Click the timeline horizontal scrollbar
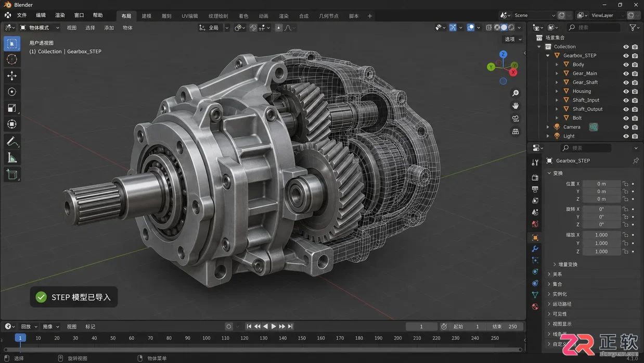644x363 pixels. (262, 349)
